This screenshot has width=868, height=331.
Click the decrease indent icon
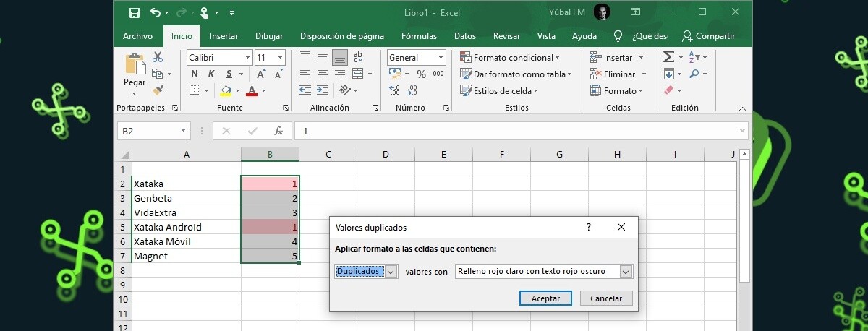point(305,90)
